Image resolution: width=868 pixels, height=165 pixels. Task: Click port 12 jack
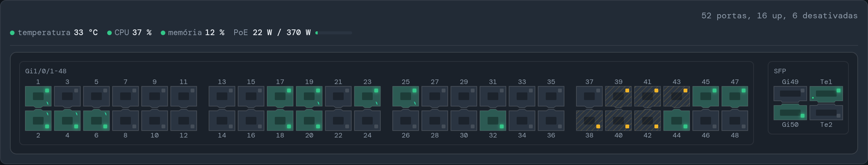184,121
